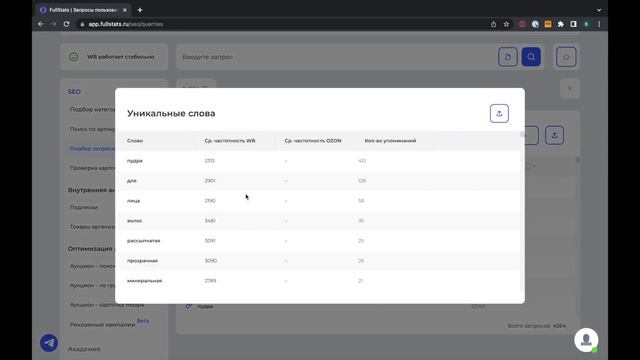This screenshot has width=640, height=360.
Task: Open a new browser tab with plus icon
Action: [140, 10]
